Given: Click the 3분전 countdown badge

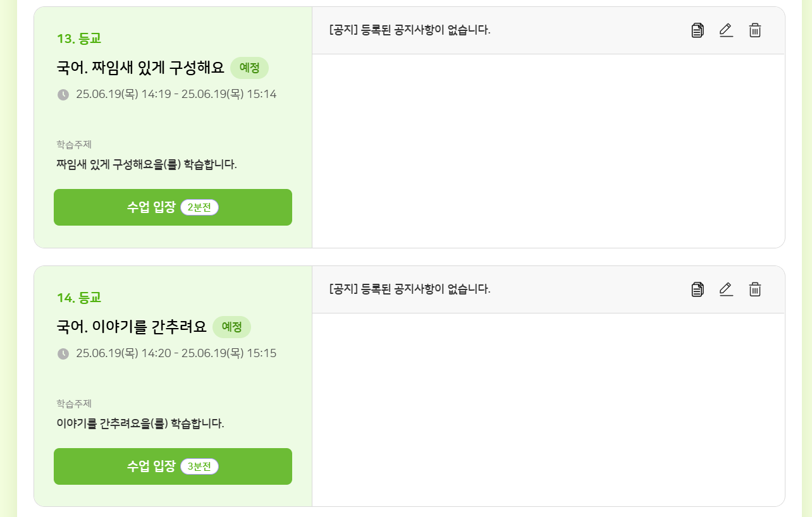Looking at the screenshot, I should 199,466.
